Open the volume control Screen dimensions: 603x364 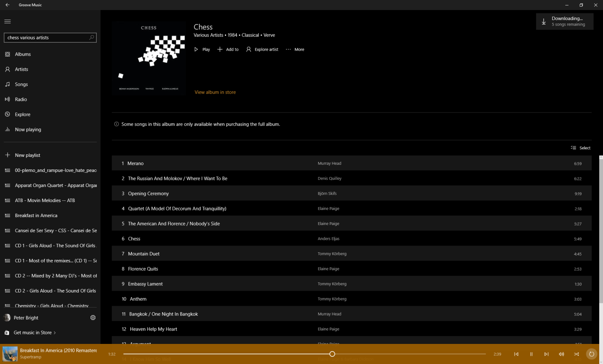tap(561, 354)
